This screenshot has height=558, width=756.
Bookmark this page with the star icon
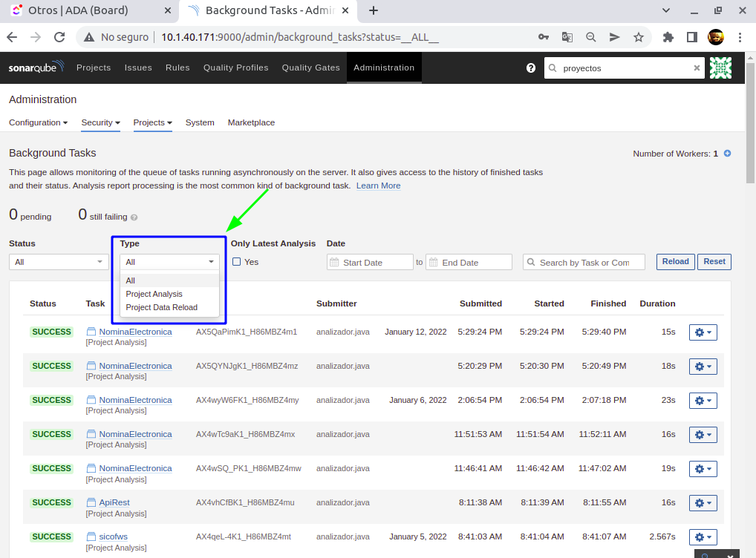(638, 37)
